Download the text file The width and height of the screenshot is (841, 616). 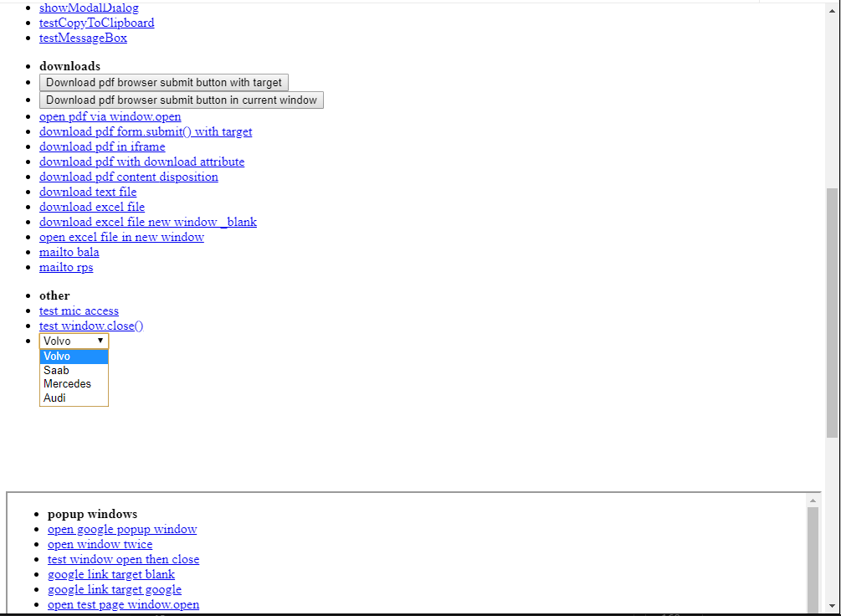pyautogui.click(x=87, y=192)
